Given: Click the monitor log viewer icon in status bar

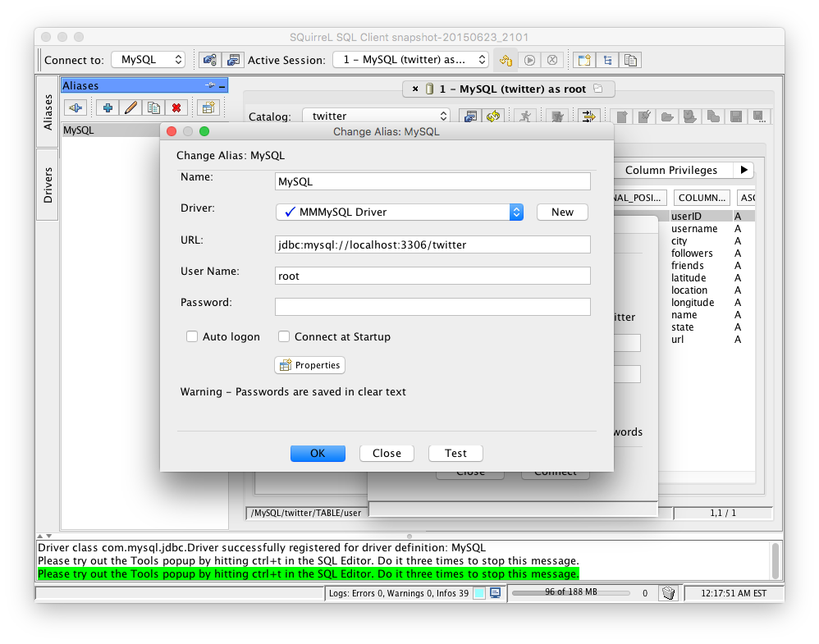Looking at the screenshot, I should 495,593.
